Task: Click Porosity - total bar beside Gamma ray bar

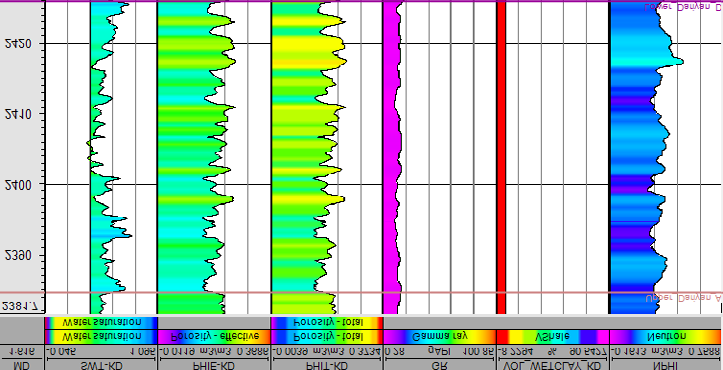Action: click(327, 336)
